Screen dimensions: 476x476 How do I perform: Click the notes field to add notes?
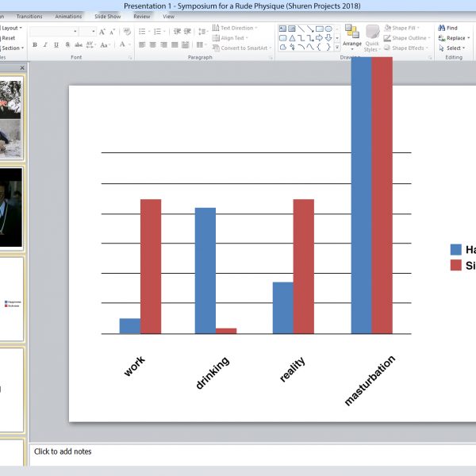pyautogui.click(x=238, y=452)
